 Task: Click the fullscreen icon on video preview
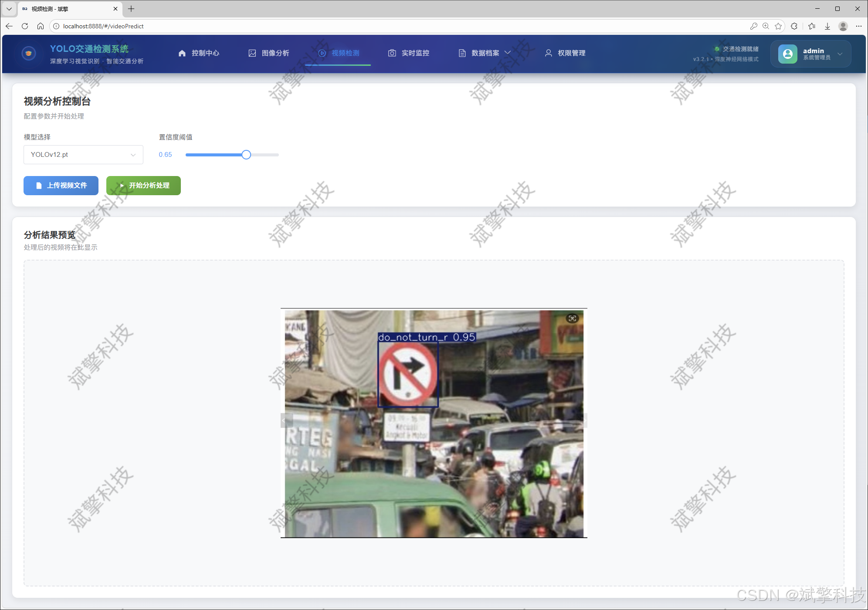tap(572, 319)
